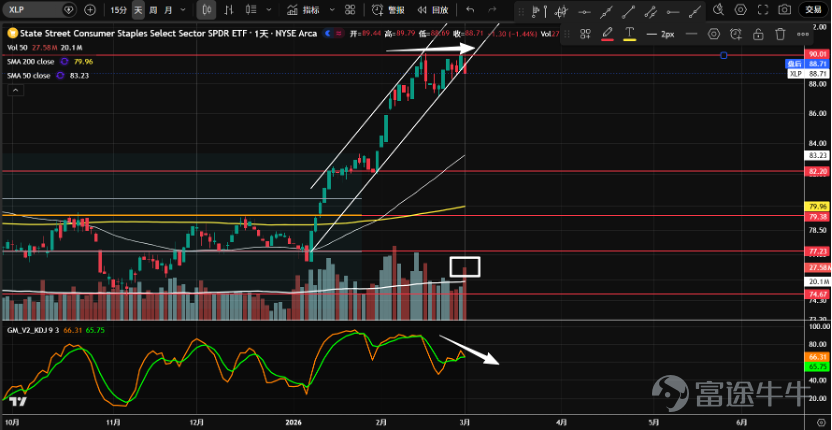The image size is (832, 430).
Task: Redo the chart action
Action: coord(492,10)
